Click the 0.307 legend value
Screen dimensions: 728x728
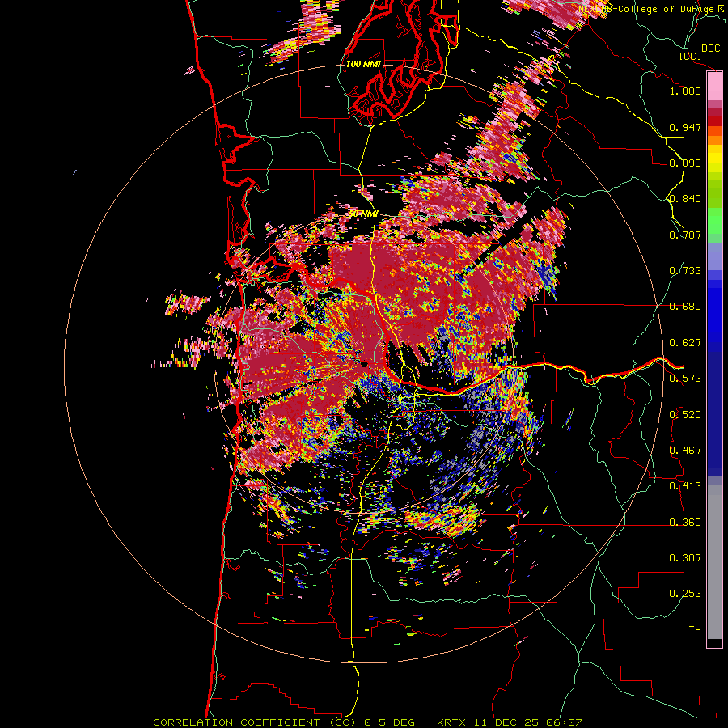[x=685, y=558]
